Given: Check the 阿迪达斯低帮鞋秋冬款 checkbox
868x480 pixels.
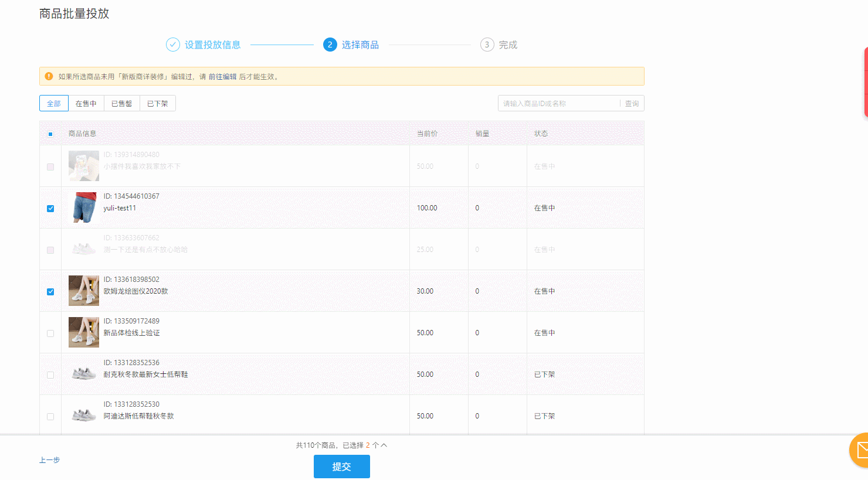Looking at the screenshot, I should click(x=50, y=417).
